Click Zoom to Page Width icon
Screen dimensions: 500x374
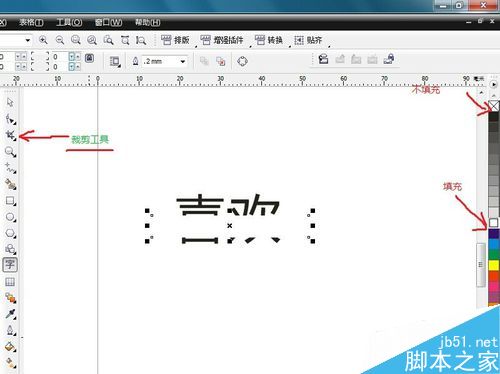pyautogui.click(x=125, y=40)
